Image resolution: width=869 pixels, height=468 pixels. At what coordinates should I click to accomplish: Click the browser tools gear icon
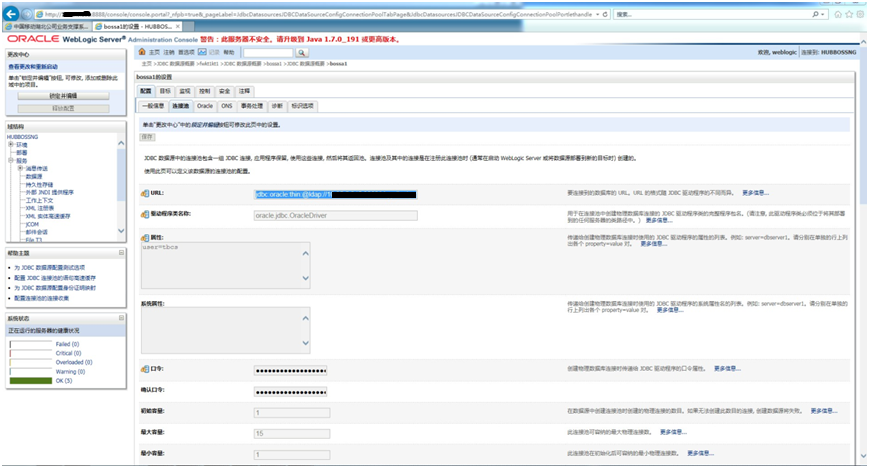tap(860, 14)
